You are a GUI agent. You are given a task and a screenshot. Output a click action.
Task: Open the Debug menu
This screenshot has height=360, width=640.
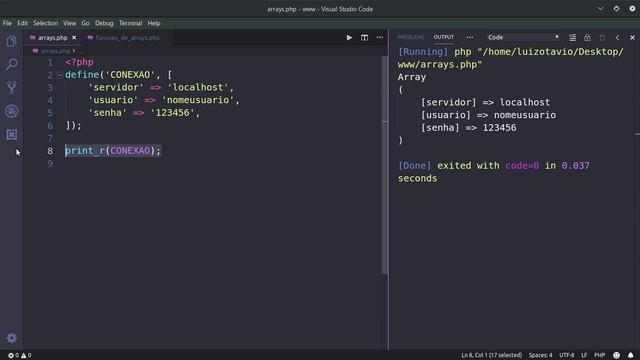tap(104, 23)
